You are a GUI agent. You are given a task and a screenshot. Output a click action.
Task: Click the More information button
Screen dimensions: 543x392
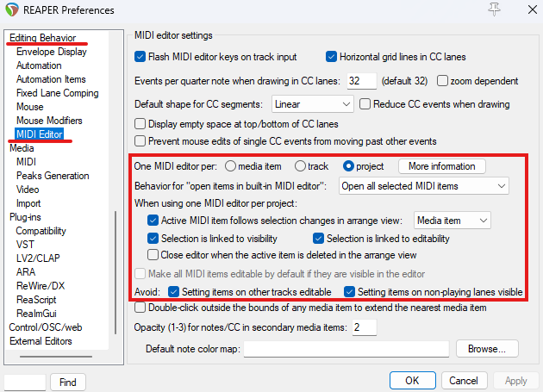click(442, 166)
